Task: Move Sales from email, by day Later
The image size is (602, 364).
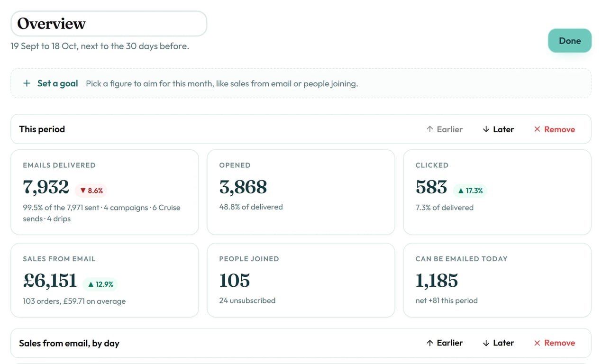Action: coord(498,343)
